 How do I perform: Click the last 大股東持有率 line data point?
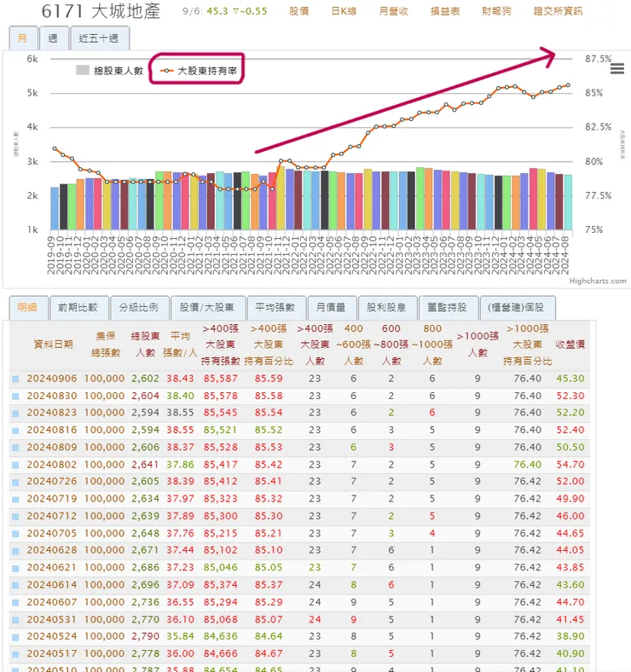569,85
